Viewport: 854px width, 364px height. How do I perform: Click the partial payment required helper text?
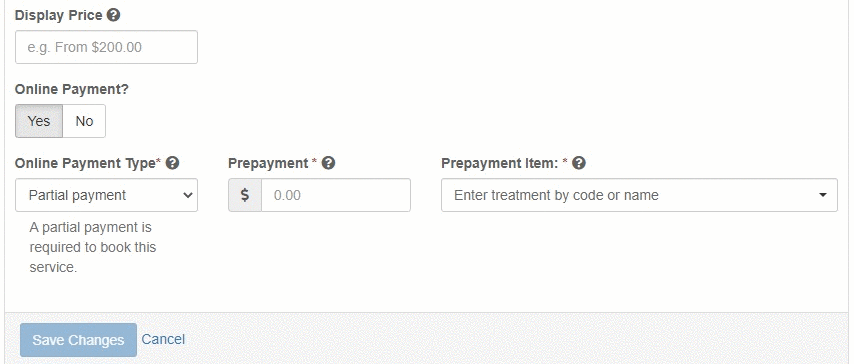pos(93,247)
